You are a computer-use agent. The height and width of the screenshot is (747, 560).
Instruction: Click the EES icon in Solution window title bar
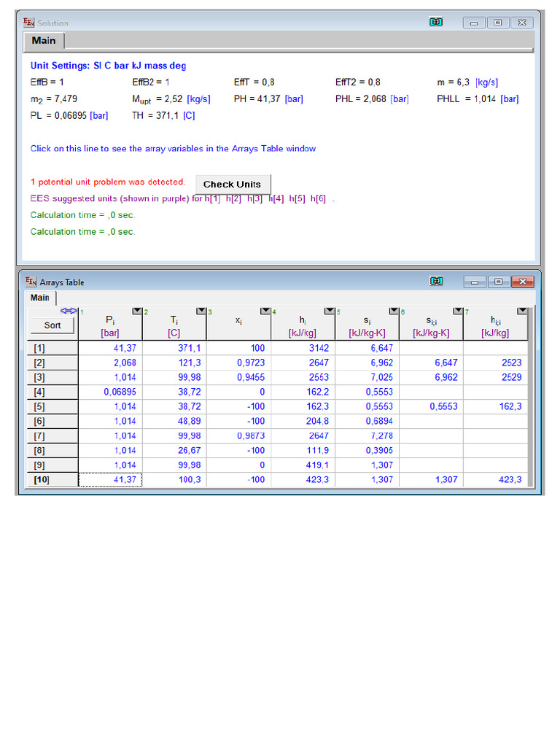[29, 23]
